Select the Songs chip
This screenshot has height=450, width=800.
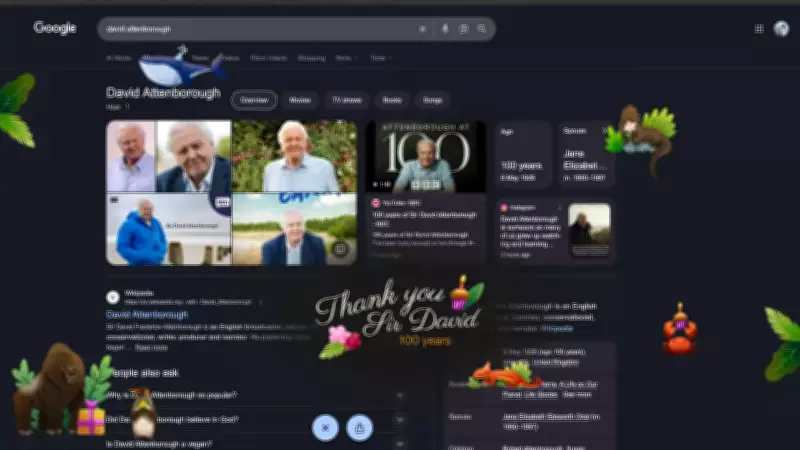pyautogui.click(x=433, y=100)
